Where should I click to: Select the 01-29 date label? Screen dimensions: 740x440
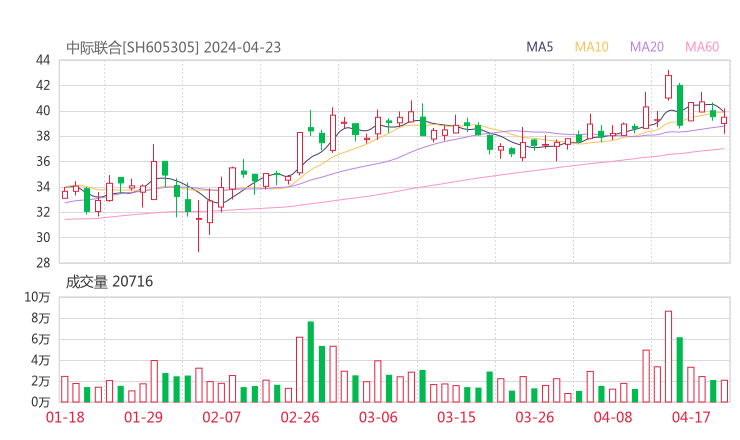tap(143, 417)
